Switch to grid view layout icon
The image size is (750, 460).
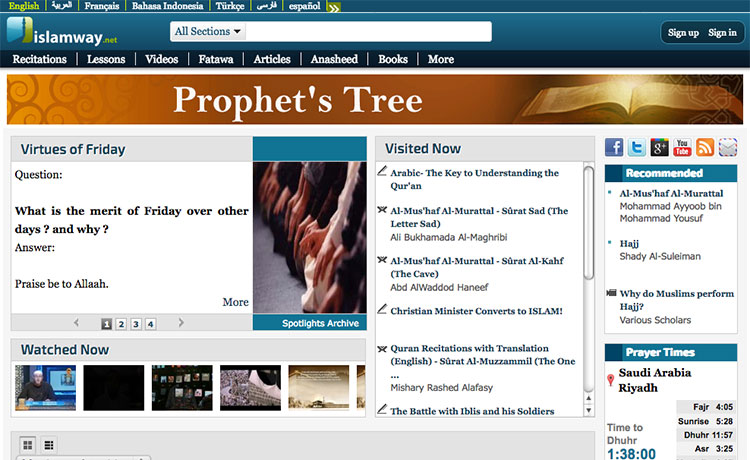[x=28, y=445]
